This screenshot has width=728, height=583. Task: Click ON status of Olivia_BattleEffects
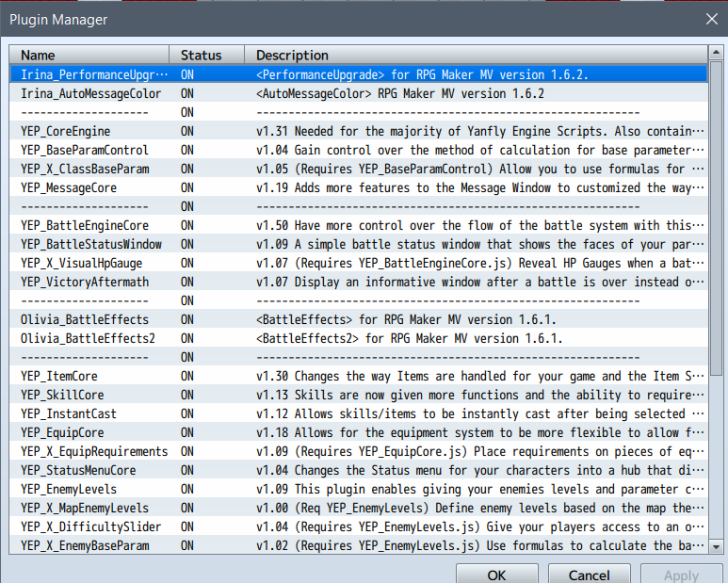click(187, 319)
